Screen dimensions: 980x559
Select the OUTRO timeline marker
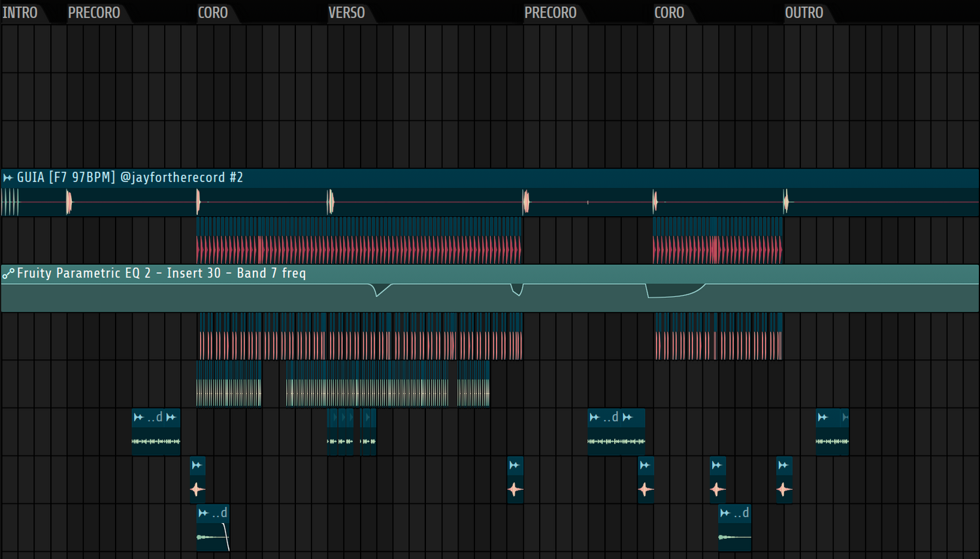point(804,13)
